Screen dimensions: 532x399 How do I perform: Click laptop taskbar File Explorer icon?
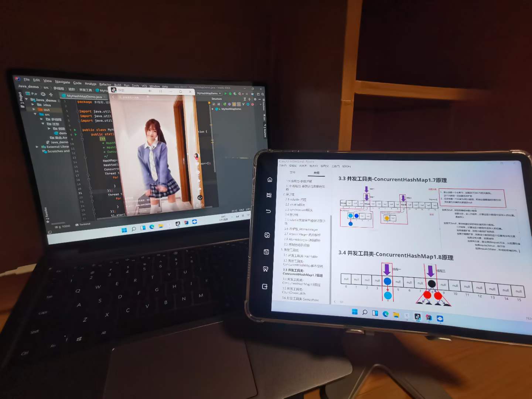pos(161,226)
